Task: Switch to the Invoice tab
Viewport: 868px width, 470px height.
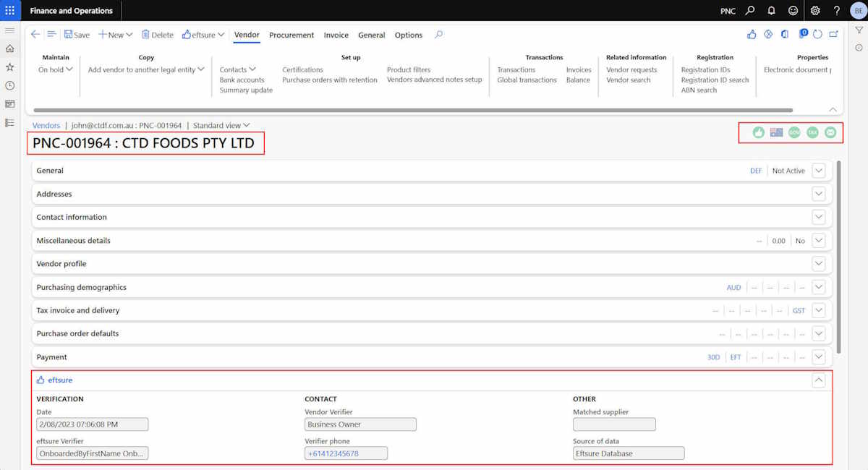Action: pyautogui.click(x=336, y=35)
